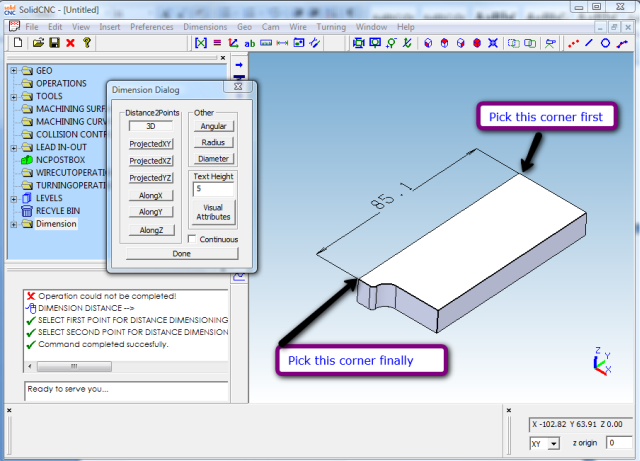Click the Open folder toolbar icon
Viewport: 640px width, 461px height.
pyautogui.click(x=38, y=43)
